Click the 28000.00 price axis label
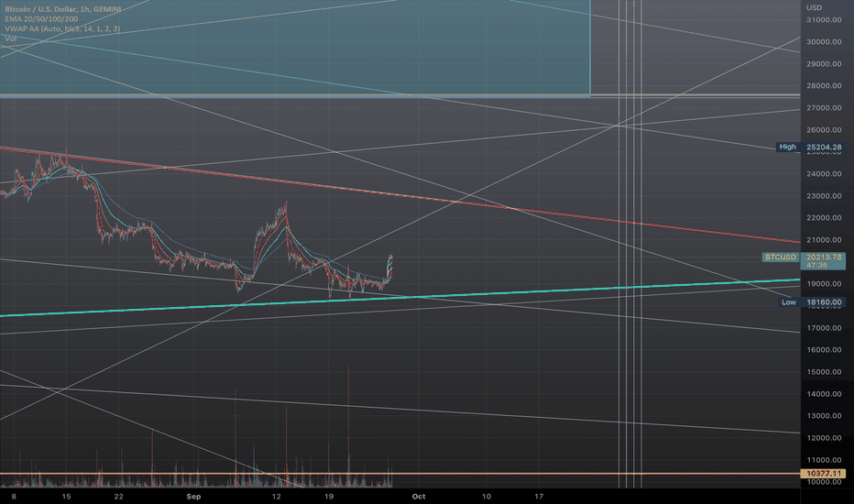 point(824,85)
